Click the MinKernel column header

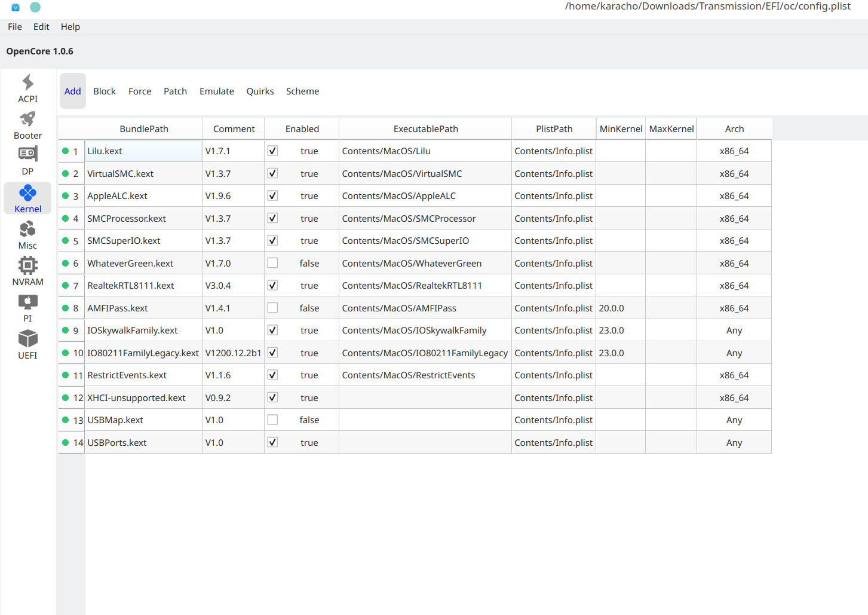coord(621,129)
